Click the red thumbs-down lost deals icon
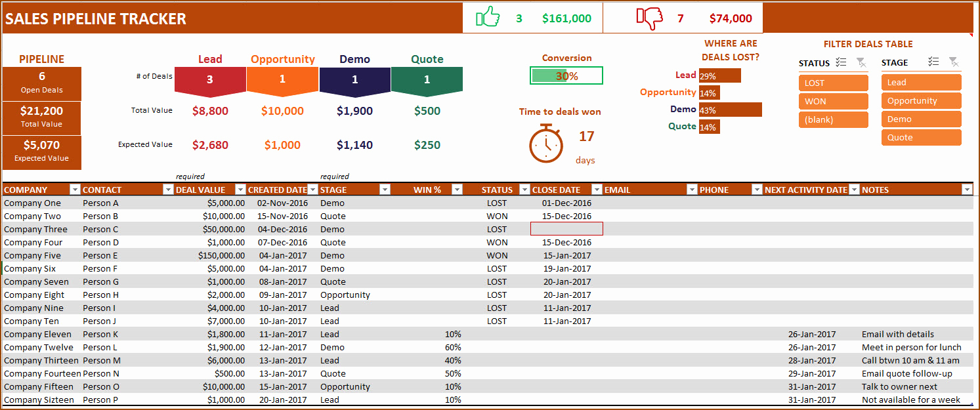 [x=650, y=18]
